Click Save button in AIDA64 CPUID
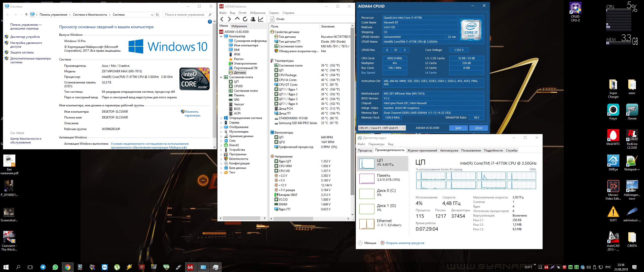The image size is (644, 272). point(458,128)
